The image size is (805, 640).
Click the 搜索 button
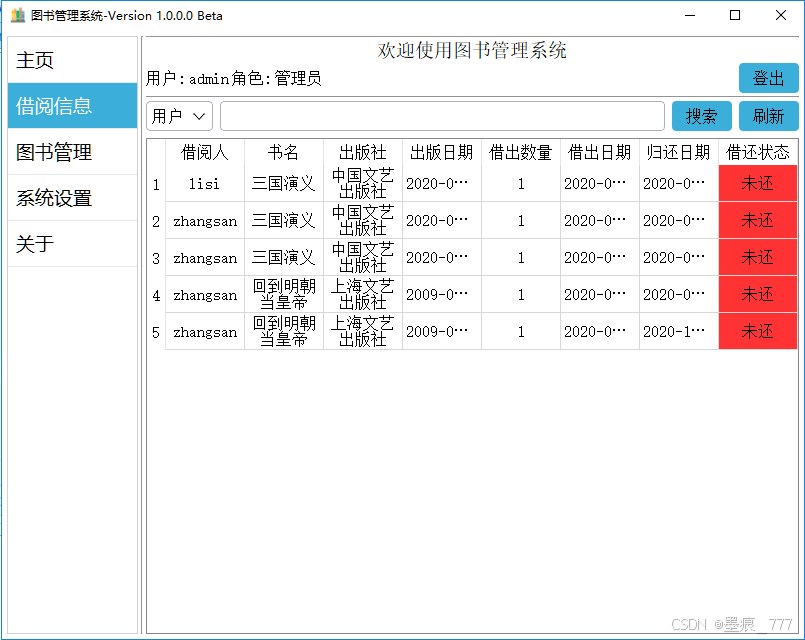[702, 116]
